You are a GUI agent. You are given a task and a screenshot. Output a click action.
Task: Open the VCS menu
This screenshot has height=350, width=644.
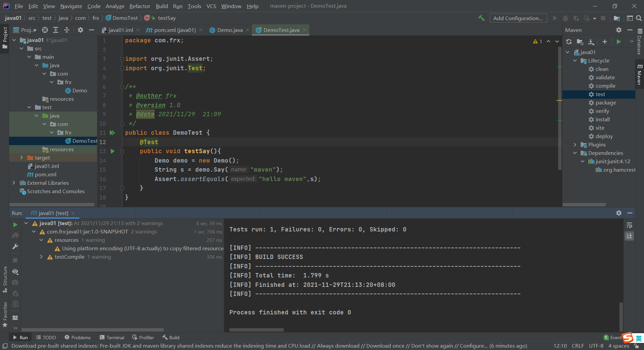click(x=211, y=6)
